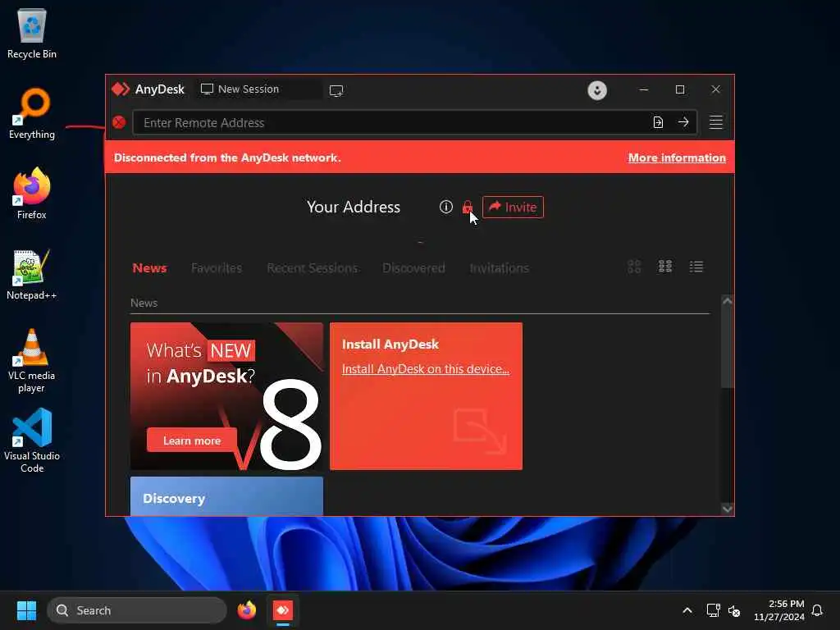Click the news panel scroll up arrow

point(727,301)
